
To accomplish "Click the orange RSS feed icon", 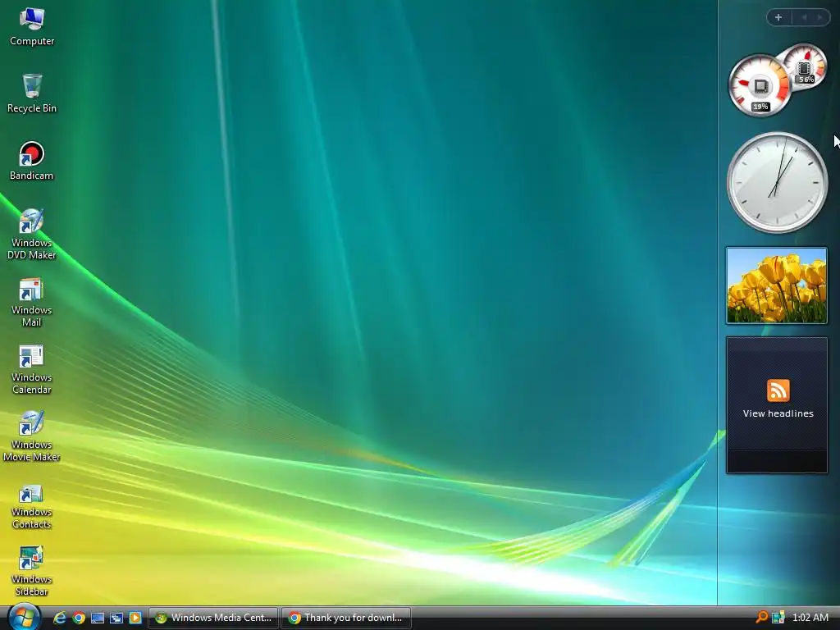I will tap(778, 390).
